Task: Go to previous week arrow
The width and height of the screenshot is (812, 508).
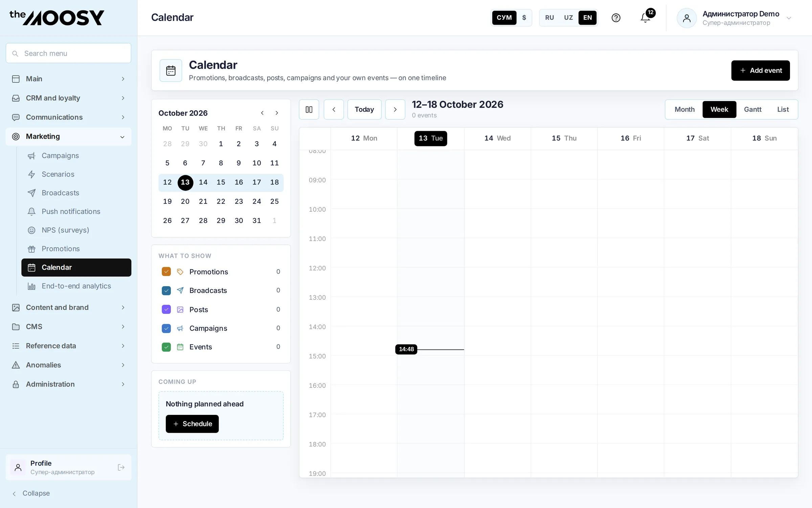Action: click(334, 109)
